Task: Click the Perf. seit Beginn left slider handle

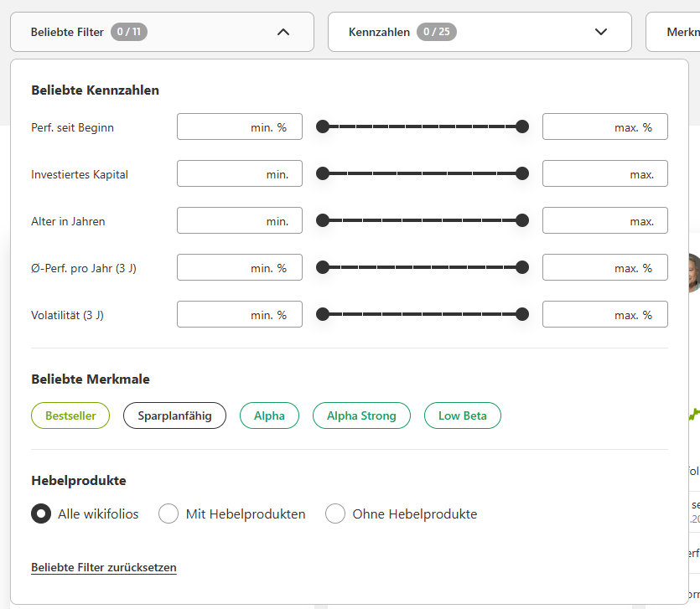Action: [x=322, y=126]
